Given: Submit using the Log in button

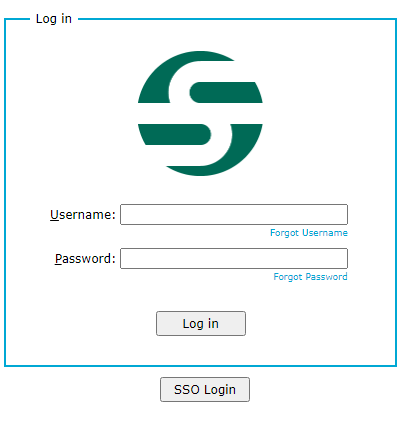Looking at the screenshot, I should click(x=201, y=323).
